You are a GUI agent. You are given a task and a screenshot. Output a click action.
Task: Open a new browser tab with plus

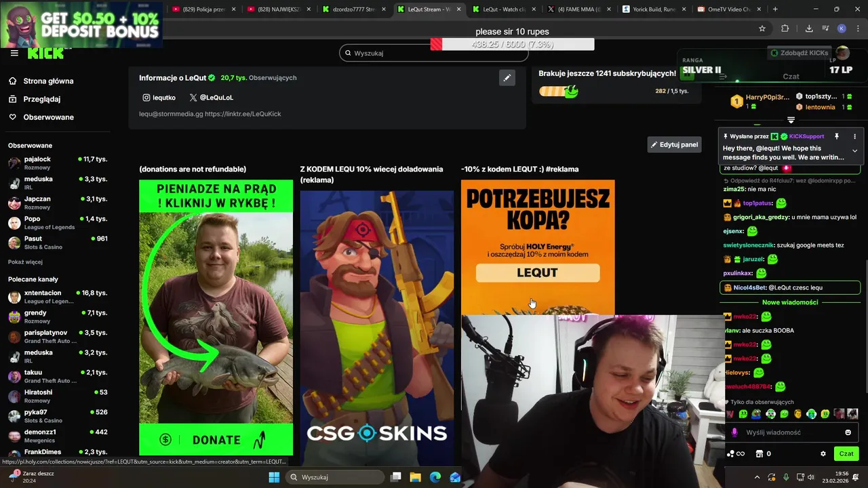[775, 9]
